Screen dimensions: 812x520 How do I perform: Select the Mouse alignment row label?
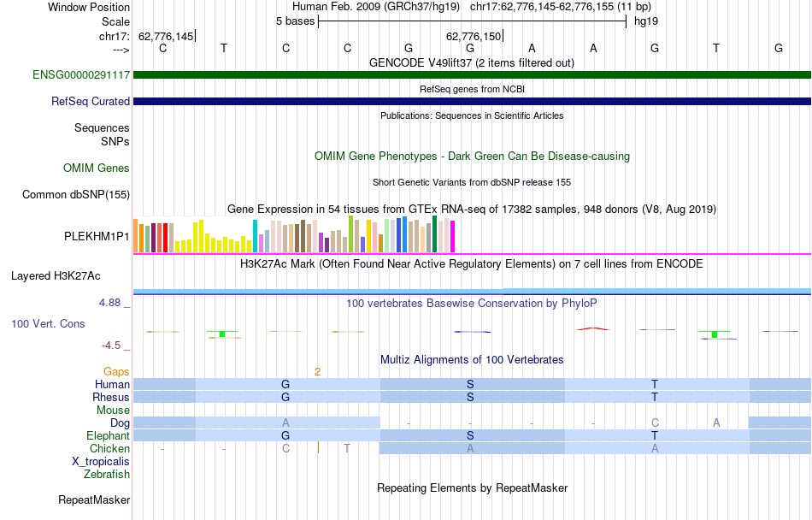click(x=113, y=411)
